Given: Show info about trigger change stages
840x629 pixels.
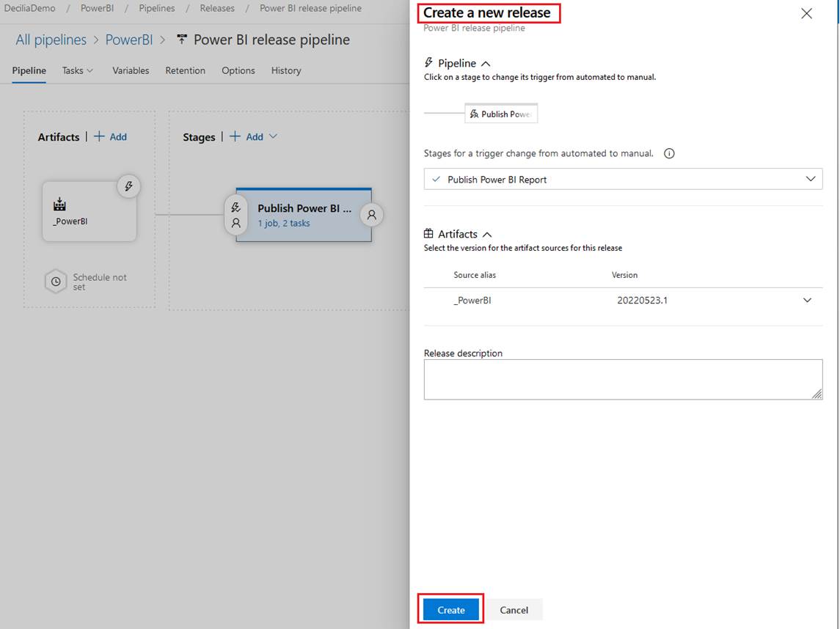Looking at the screenshot, I should (x=669, y=154).
